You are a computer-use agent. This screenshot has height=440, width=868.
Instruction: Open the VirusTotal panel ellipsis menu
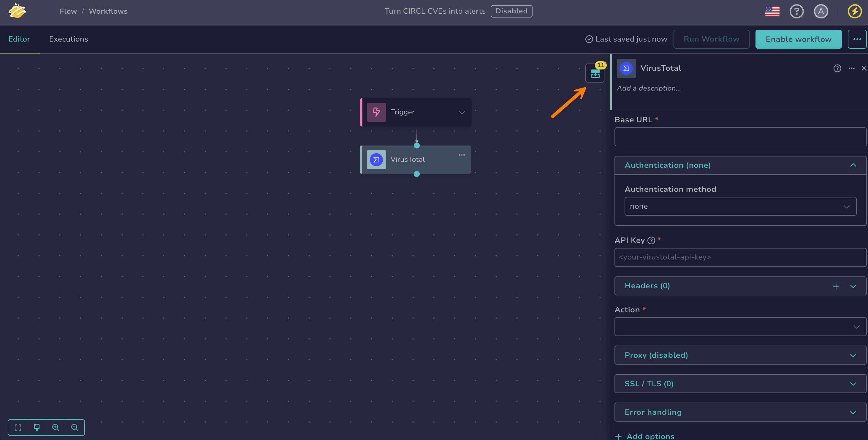coord(851,68)
